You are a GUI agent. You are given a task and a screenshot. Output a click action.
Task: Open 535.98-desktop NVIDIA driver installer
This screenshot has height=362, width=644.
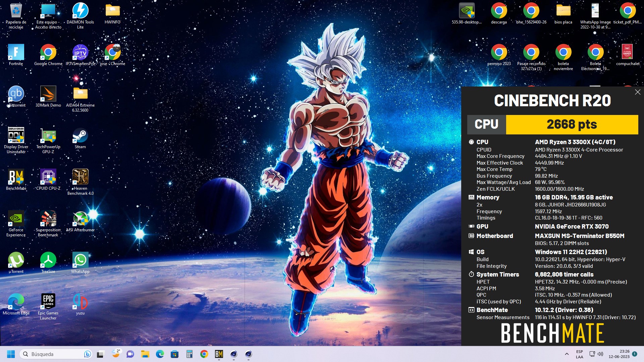pyautogui.click(x=467, y=13)
